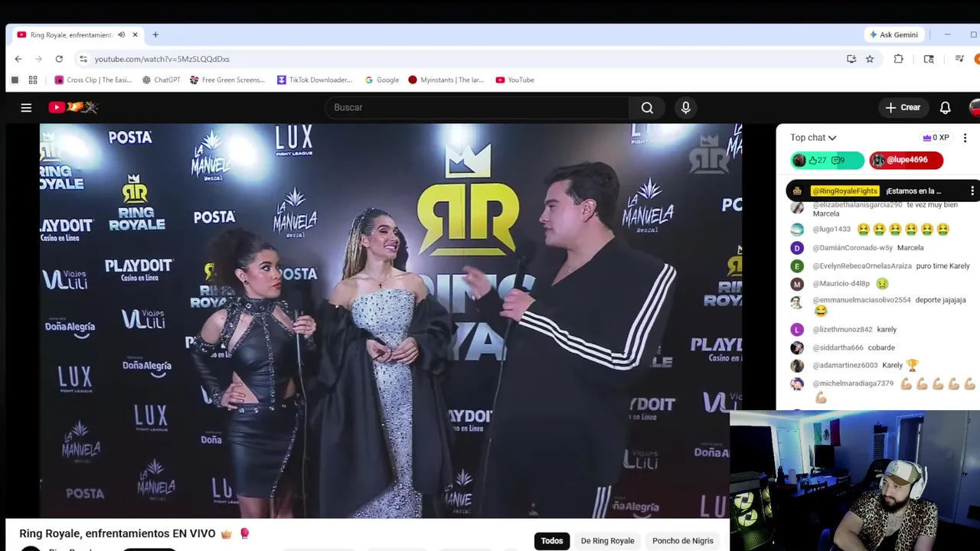Open the chat three-dot options menu
This screenshot has width=980, height=551.
point(965,138)
